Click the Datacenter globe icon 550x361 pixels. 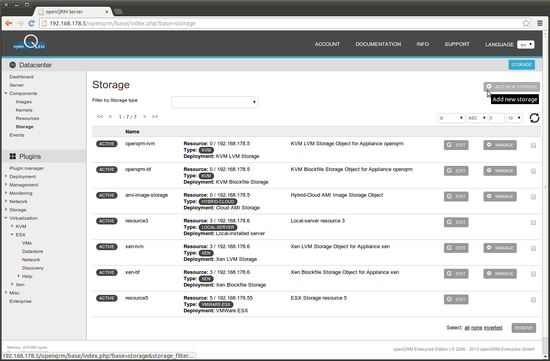(x=13, y=65)
